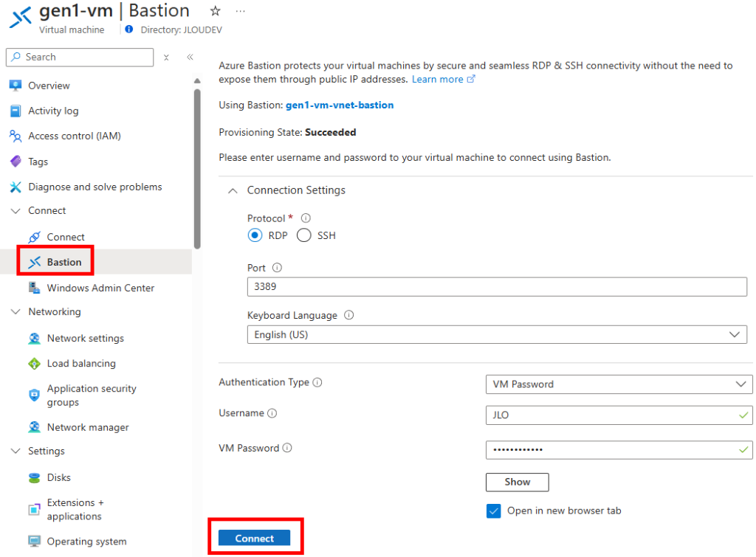Viewport: 756px width, 557px height.
Task: Collapse the sidebar with double chevron
Action: coord(190,58)
